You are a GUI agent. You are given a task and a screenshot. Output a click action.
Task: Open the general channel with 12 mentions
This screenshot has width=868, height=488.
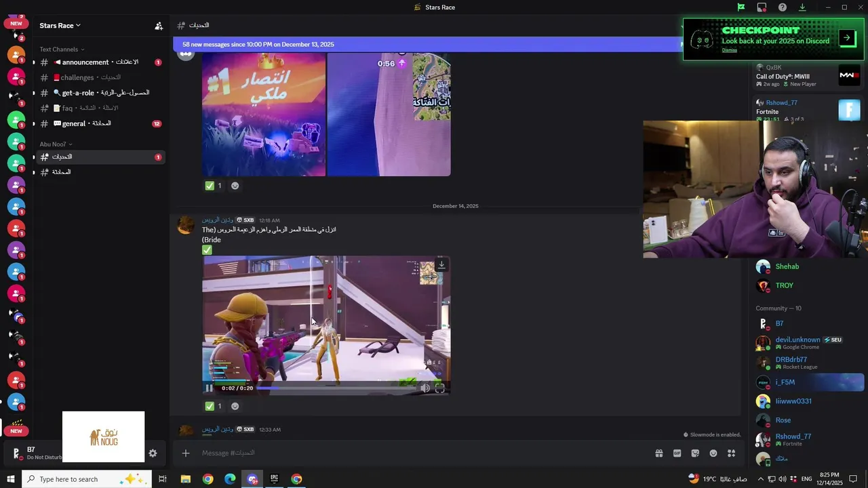click(x=100, y=124)
